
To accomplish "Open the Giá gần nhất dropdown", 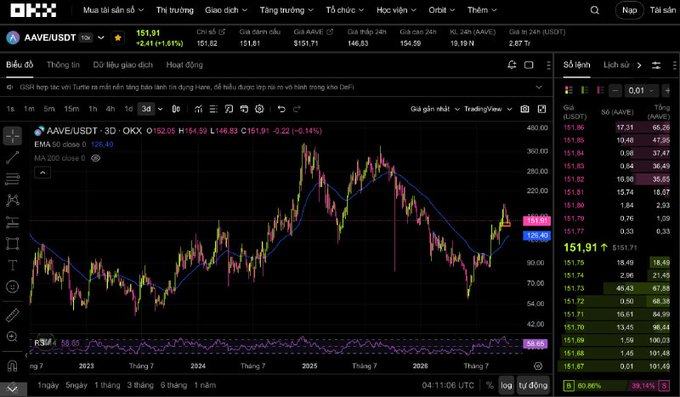I will 435,109.
